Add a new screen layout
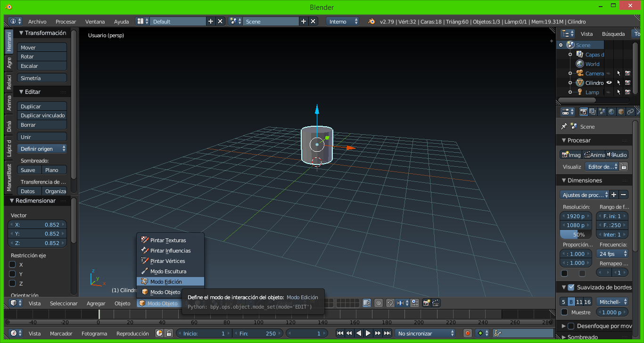This screenshot has height=343, width=644. [211, 22]
